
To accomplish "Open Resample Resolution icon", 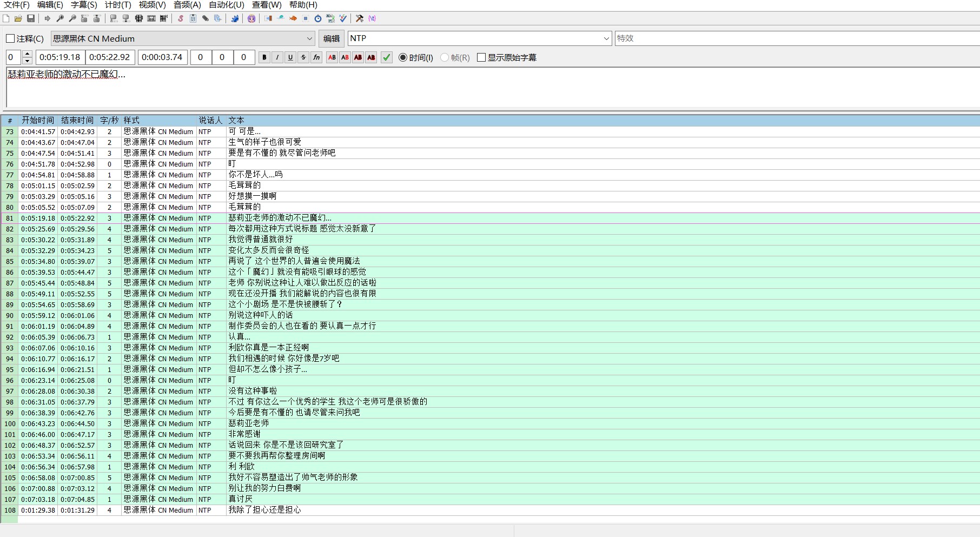I will (x=306, y=18).
